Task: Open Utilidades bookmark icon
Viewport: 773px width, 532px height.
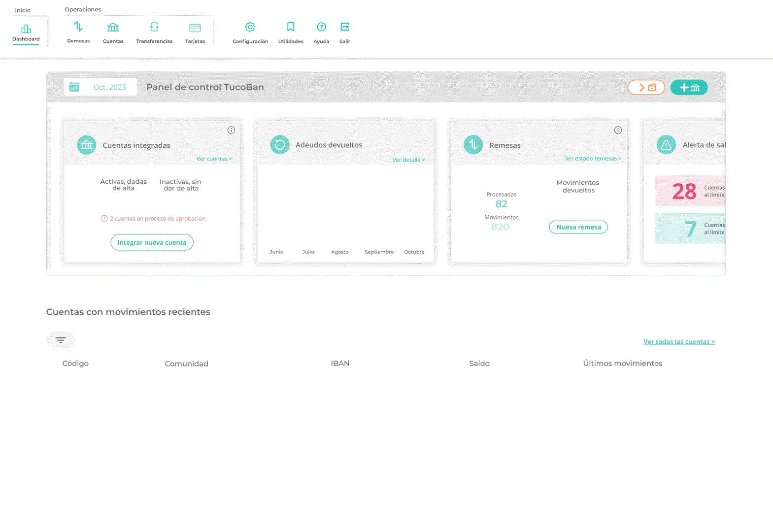Action: (291, 27)
